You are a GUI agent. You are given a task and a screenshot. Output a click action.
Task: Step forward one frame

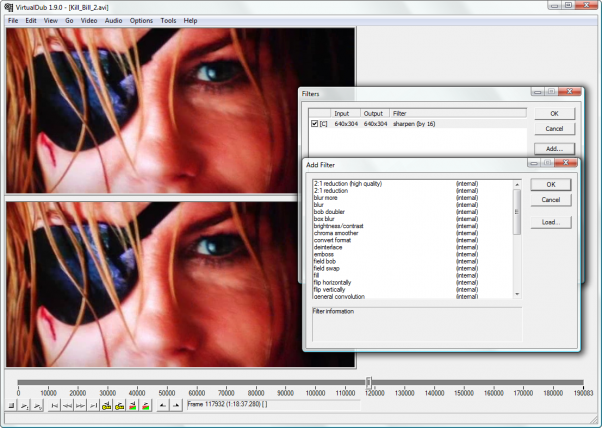pos(81,405)
